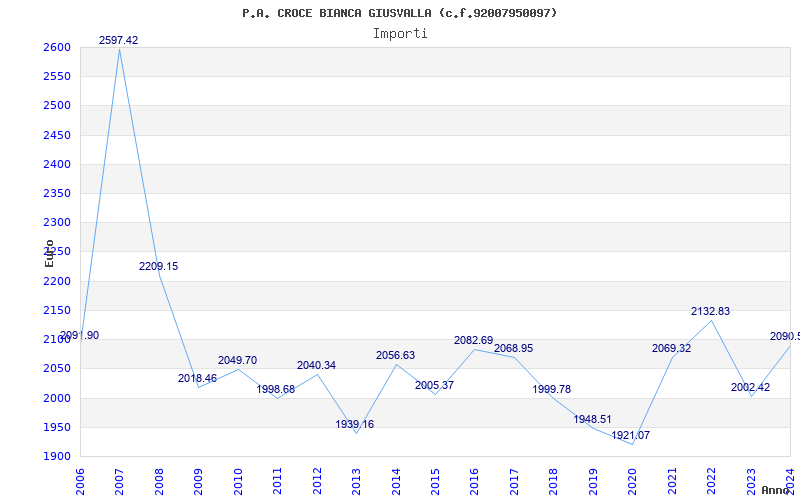Click the 2350 y-axis tick label
The height and width of the screenshot is (500, 800).
[57, 193]
